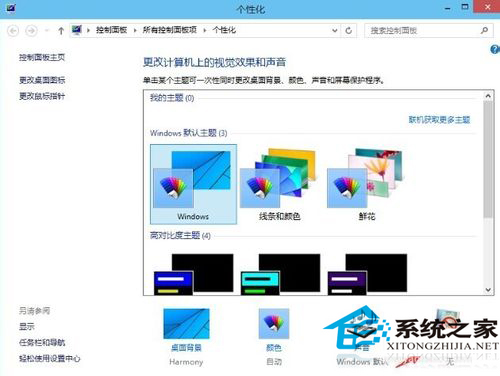This screenshot has height=376, width=500.
Task: Click 自动 text under 颜色
Action: [274, 362]
